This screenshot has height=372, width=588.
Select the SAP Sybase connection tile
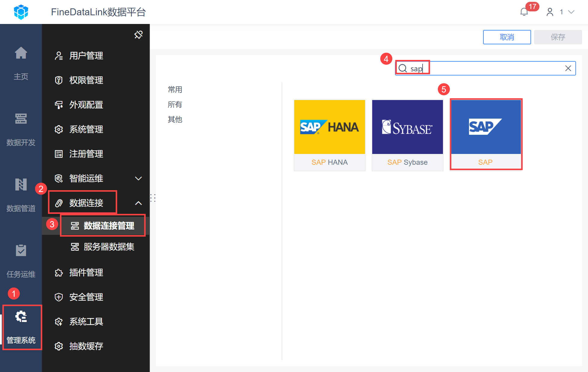click(407, 135)
